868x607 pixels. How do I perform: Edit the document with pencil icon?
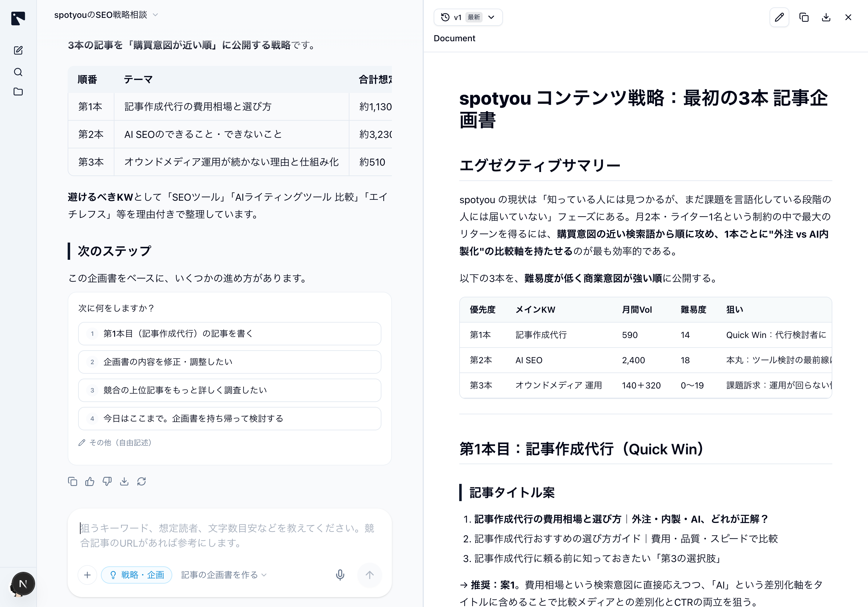(x=779, y=18)
